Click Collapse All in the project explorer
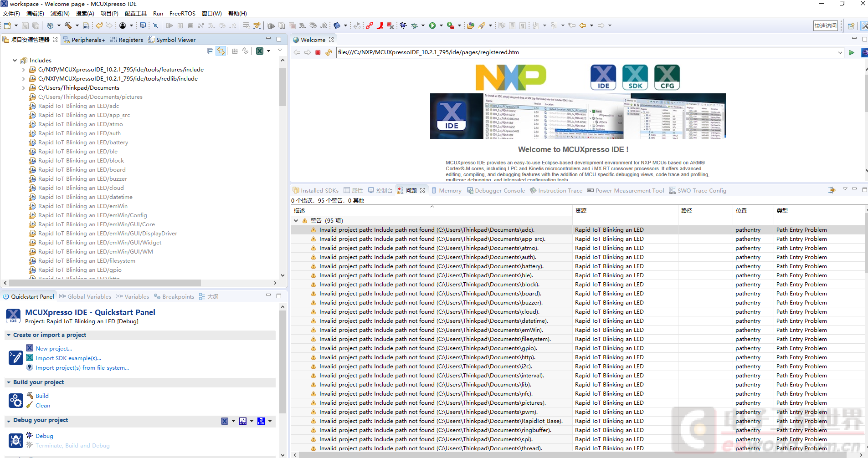The height and width of the screenshot is (458, 868). 210,51
